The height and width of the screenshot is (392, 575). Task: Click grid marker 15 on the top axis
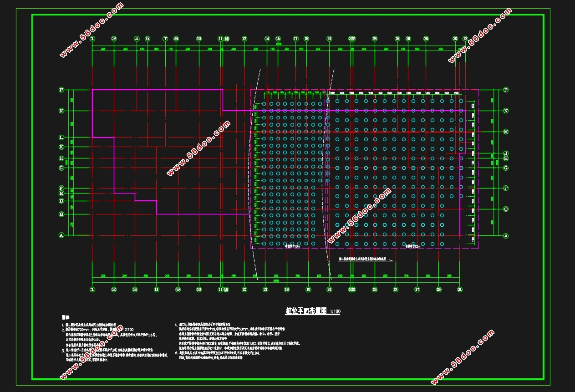(x=278, y=39)
